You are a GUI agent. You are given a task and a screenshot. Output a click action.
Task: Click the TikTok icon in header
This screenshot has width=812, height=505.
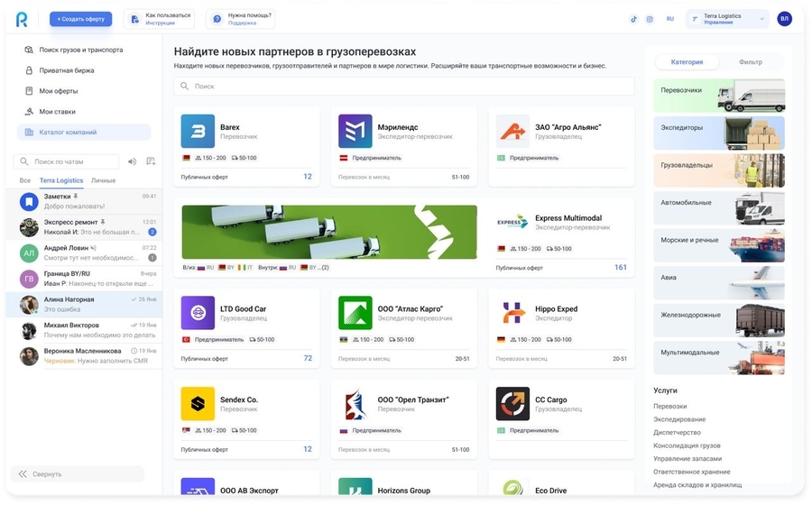coord(633,19)
